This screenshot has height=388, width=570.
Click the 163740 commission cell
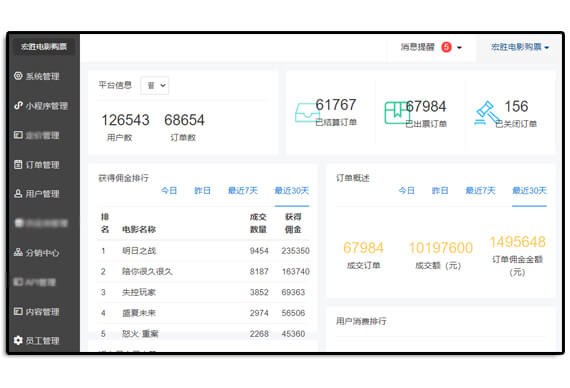tap(296, 272)
